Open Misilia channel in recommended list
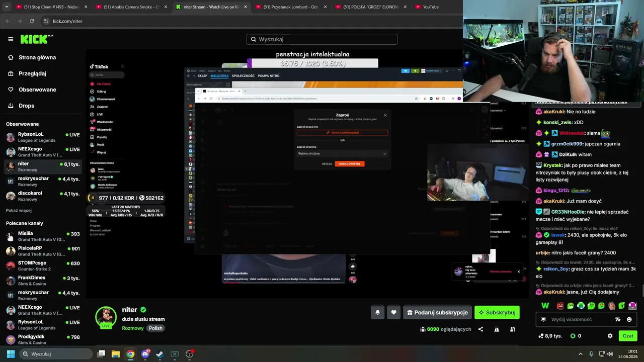 point(43,236)
